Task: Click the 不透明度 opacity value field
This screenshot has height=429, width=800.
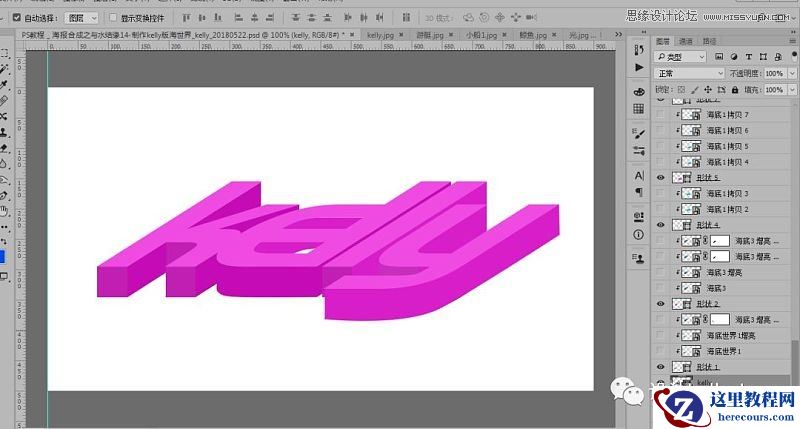Action: (x=774, y=73)
